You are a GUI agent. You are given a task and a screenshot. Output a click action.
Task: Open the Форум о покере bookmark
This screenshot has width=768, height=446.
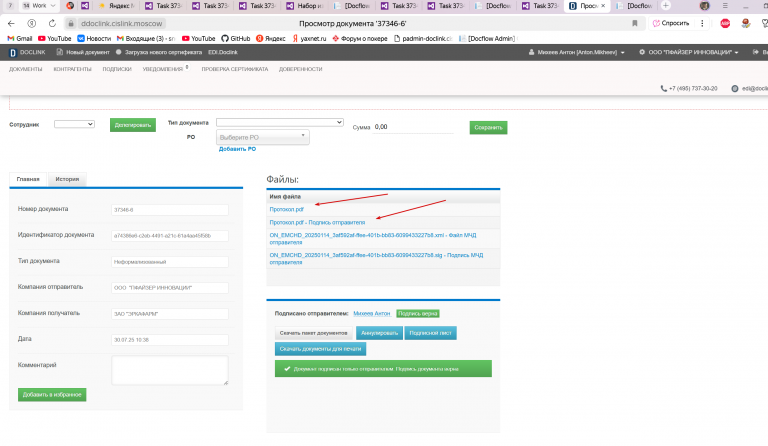click(x=360, y=39)
